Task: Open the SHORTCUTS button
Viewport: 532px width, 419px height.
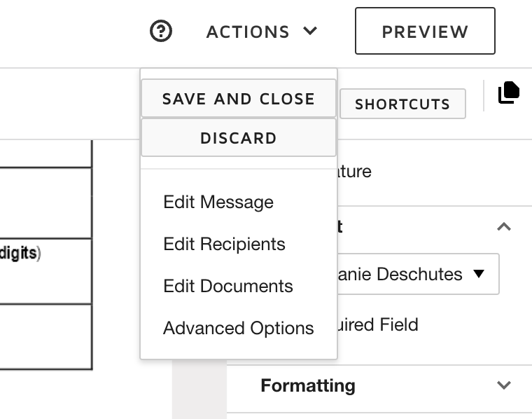Action: tap(402, 104)
